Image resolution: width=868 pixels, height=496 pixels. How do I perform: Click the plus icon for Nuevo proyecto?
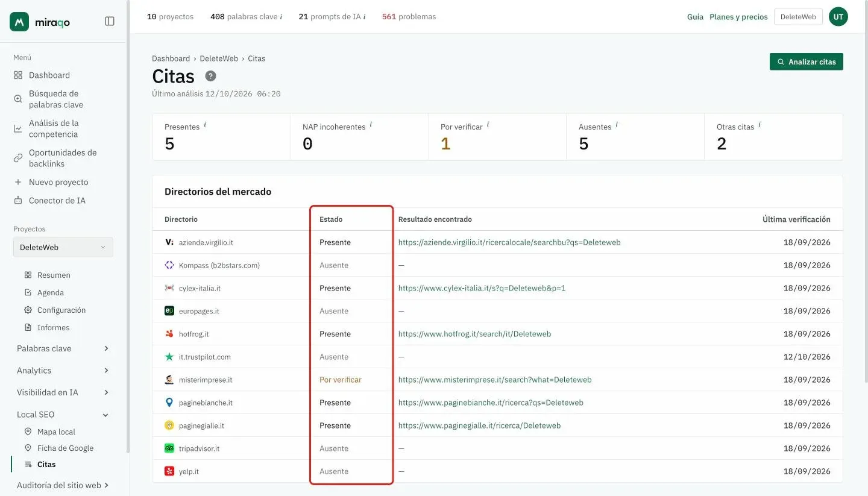tap(18, 182)
